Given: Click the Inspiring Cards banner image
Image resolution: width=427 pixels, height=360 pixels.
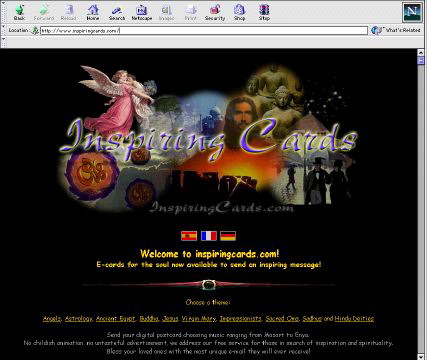Looking at the screenshot, I should (x=208, y=138).
